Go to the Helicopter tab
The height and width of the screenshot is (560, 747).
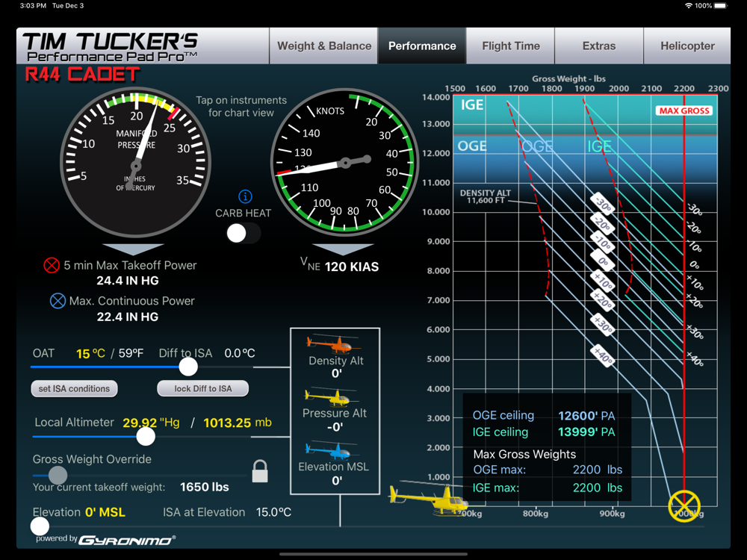pos(687,46)
